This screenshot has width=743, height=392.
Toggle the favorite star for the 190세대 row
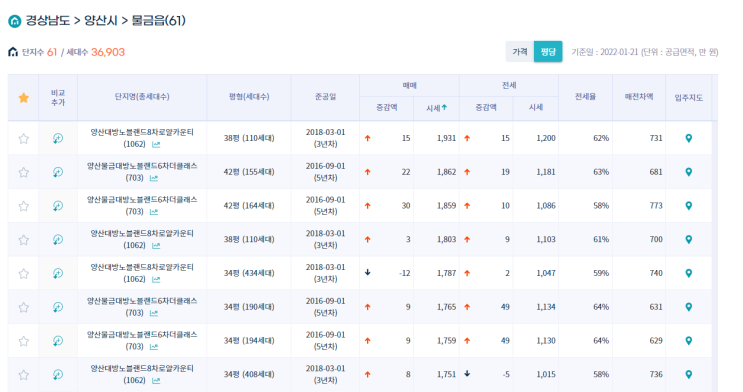click(x=24, y=307)
